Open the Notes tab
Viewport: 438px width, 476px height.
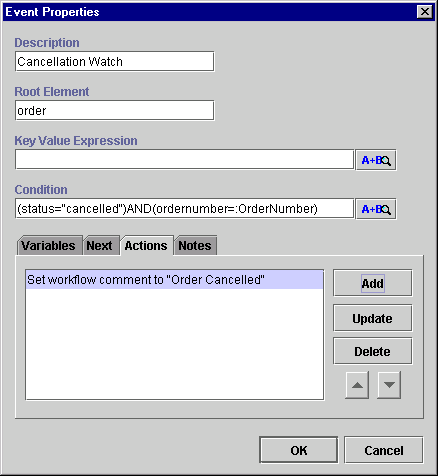pyautogui.click(x=195, y=246)
